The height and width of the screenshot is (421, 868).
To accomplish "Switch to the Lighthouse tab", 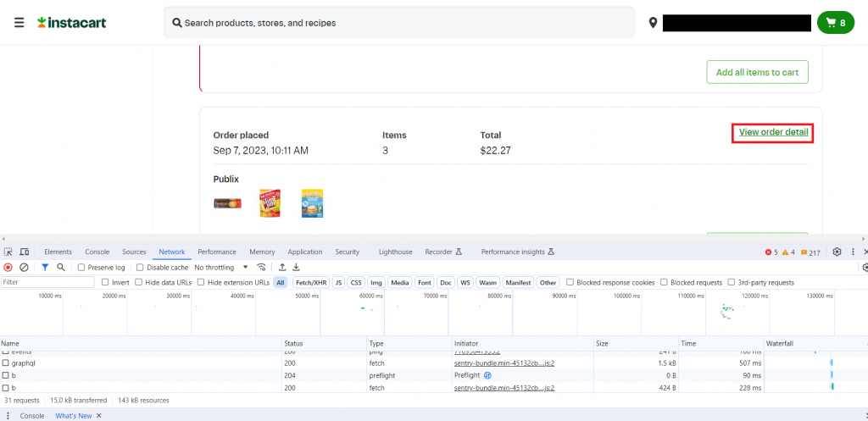I will (x=395, y=252).
